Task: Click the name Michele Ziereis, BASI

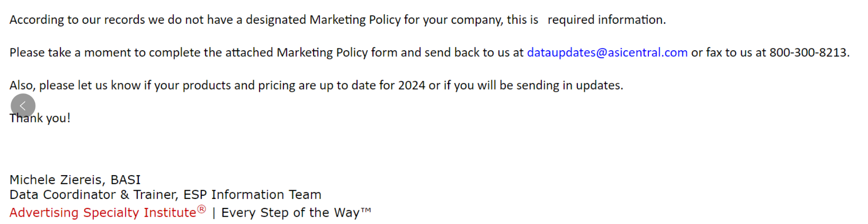Action: 75,180
